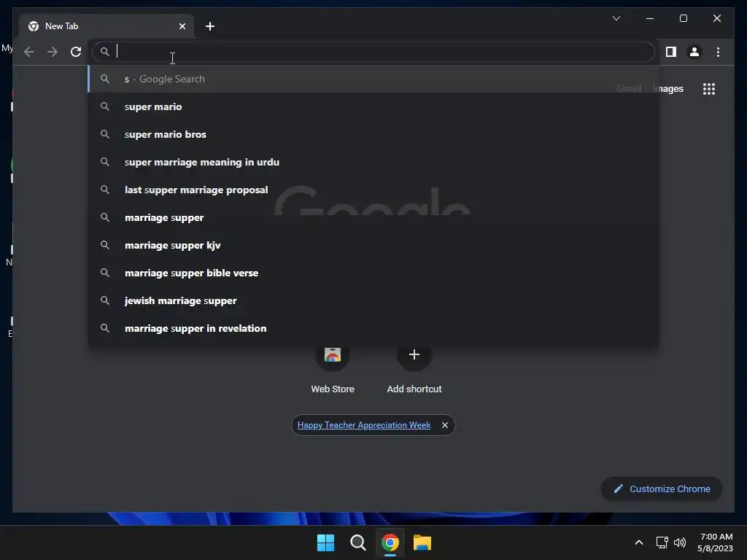Show hidden system tray icons

639,542
